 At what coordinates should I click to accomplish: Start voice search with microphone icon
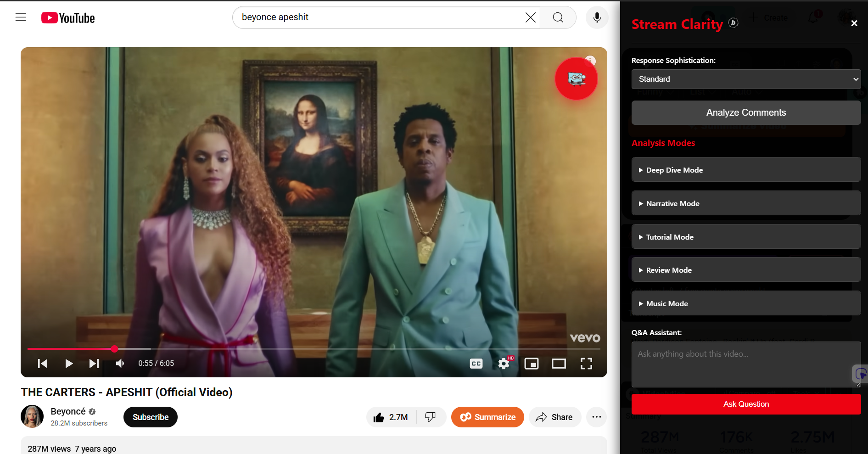coord(597,17)
